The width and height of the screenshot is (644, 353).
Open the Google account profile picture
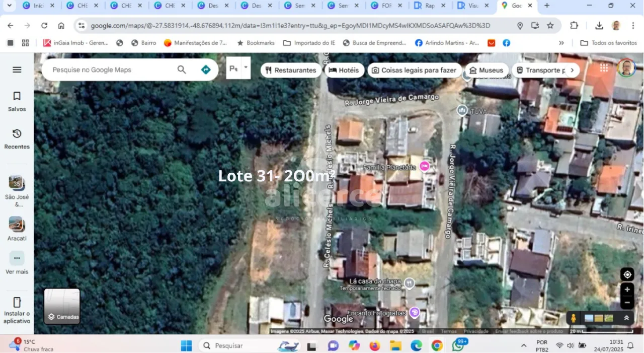626,68
